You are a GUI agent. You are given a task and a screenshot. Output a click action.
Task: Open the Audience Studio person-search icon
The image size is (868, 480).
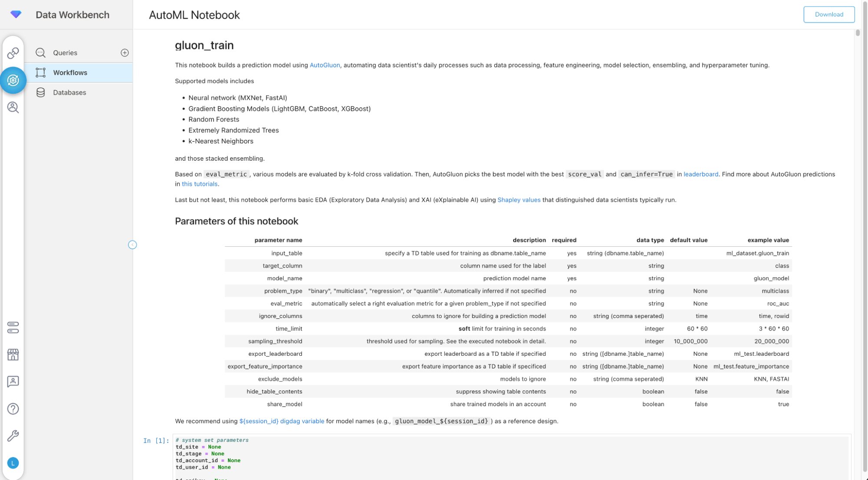click(13, 107)
